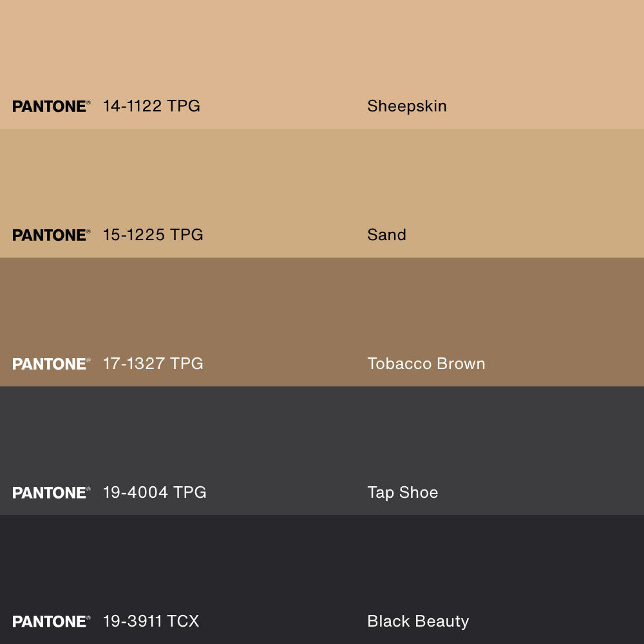Select the Black Beauty color swatch
This screenshot has width=644, height=644.
click(x=322, y=580)
